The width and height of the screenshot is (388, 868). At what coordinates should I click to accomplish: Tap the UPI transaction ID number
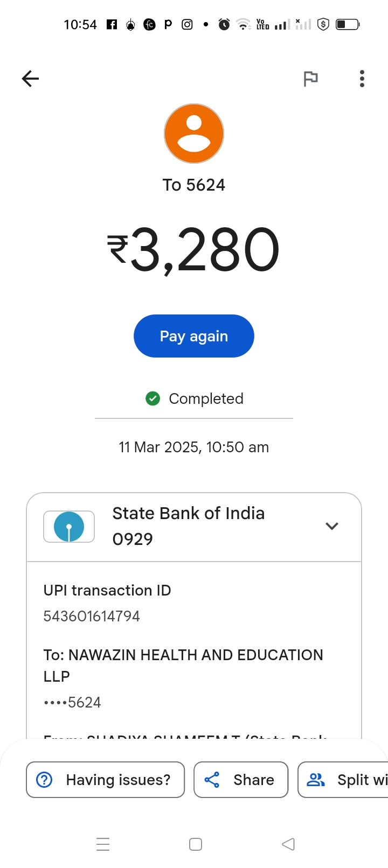(x=92, y=616)
